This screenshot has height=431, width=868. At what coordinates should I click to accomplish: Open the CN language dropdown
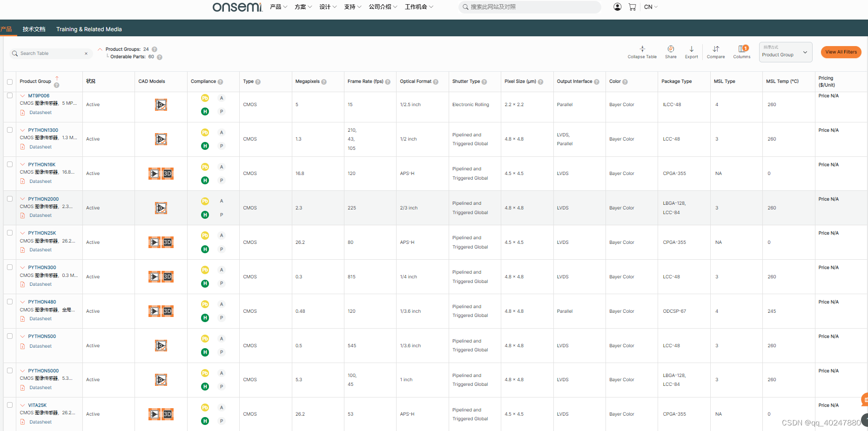pos(651,7)
